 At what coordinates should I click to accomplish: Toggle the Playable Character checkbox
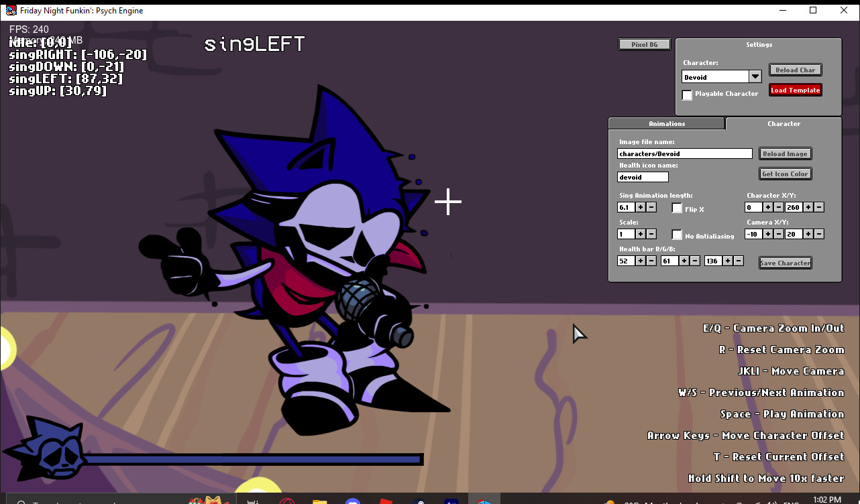[x=687, y=94]
